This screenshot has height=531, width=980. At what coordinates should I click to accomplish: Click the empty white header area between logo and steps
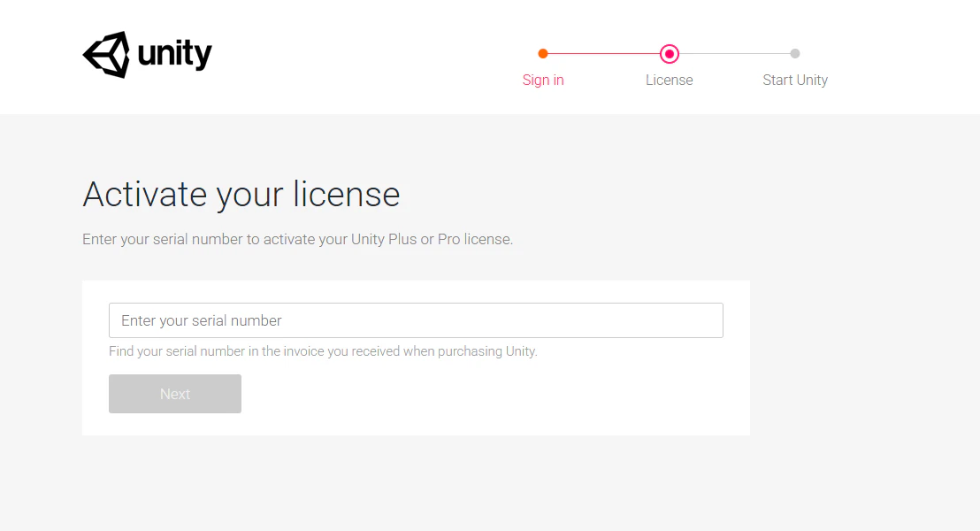point(369,57)
